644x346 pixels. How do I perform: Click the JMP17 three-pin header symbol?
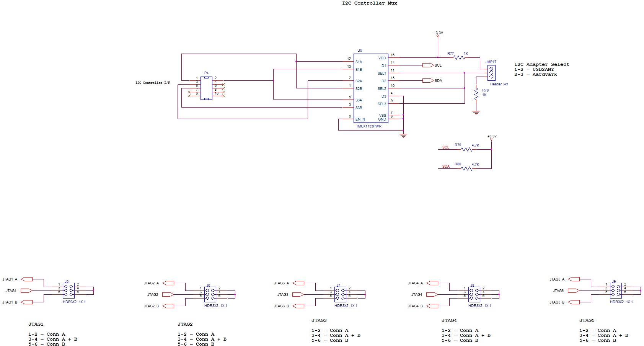point(491,73)
